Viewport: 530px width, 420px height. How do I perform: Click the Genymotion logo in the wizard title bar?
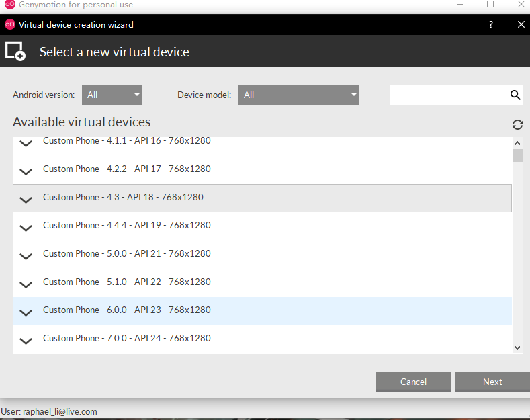pos(10,24)
